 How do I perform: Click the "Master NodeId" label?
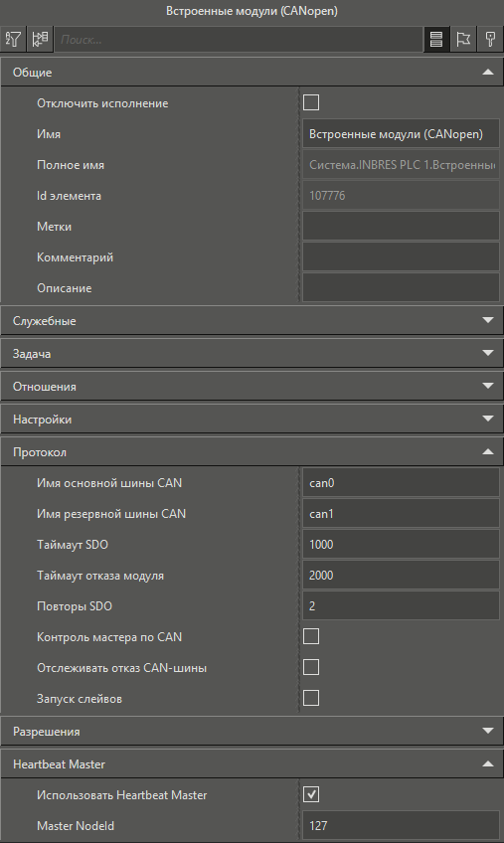[76, 825]
